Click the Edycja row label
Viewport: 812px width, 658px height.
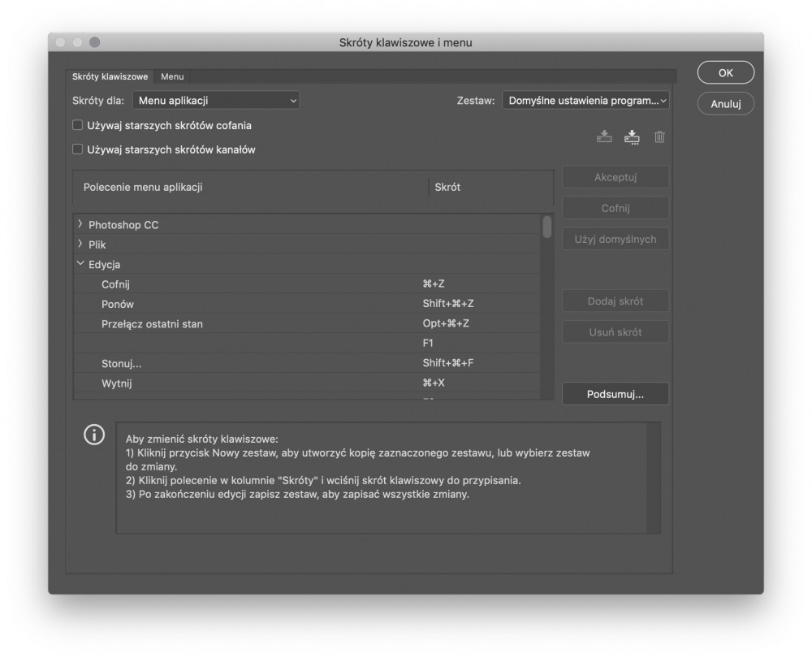point(104,264)
